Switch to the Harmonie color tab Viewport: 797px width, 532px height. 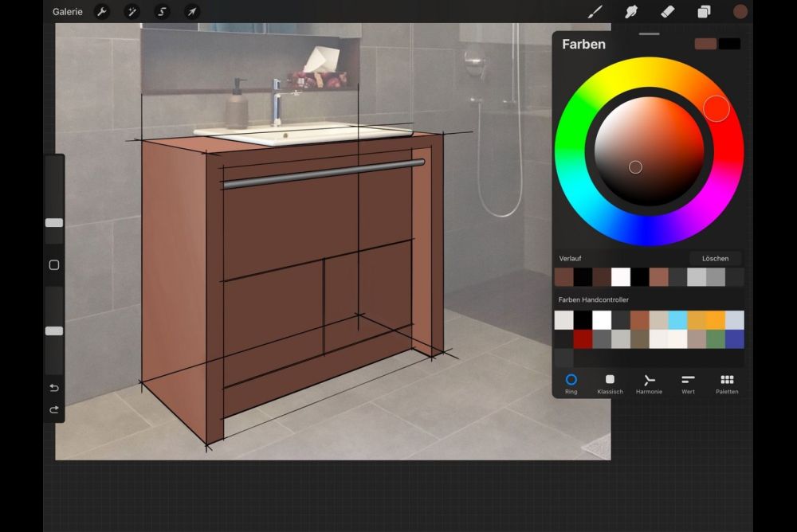click(649, 384)
